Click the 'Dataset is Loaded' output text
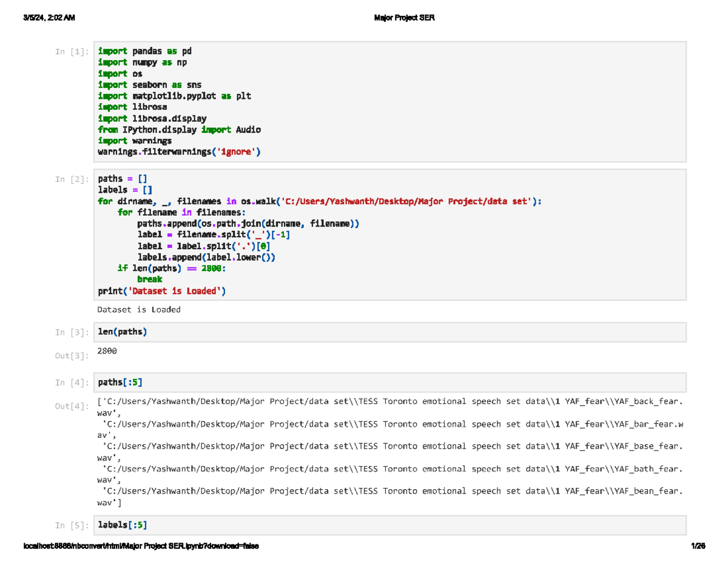The image size is (728, 562). coord(139,309)
